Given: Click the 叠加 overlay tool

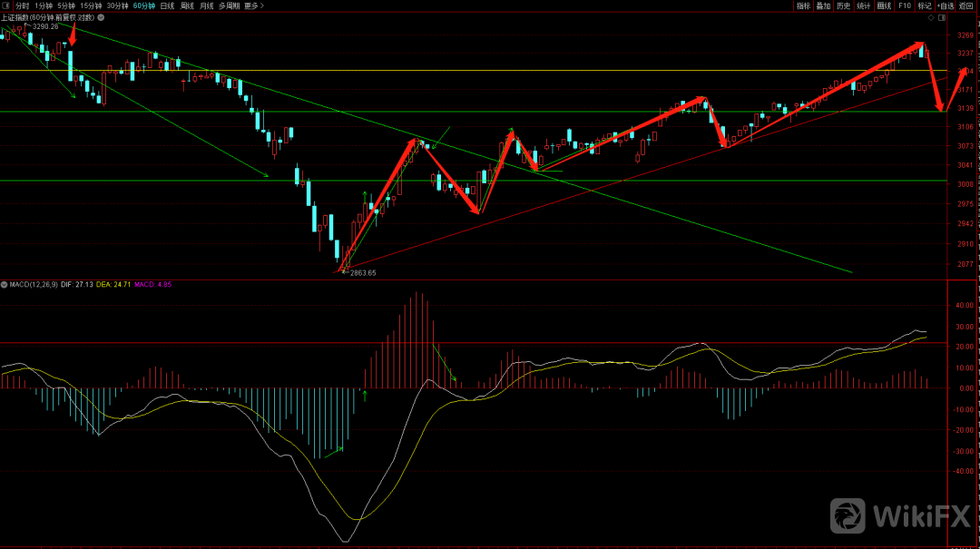Looking at the screenshot, I should tap(823, 5).
